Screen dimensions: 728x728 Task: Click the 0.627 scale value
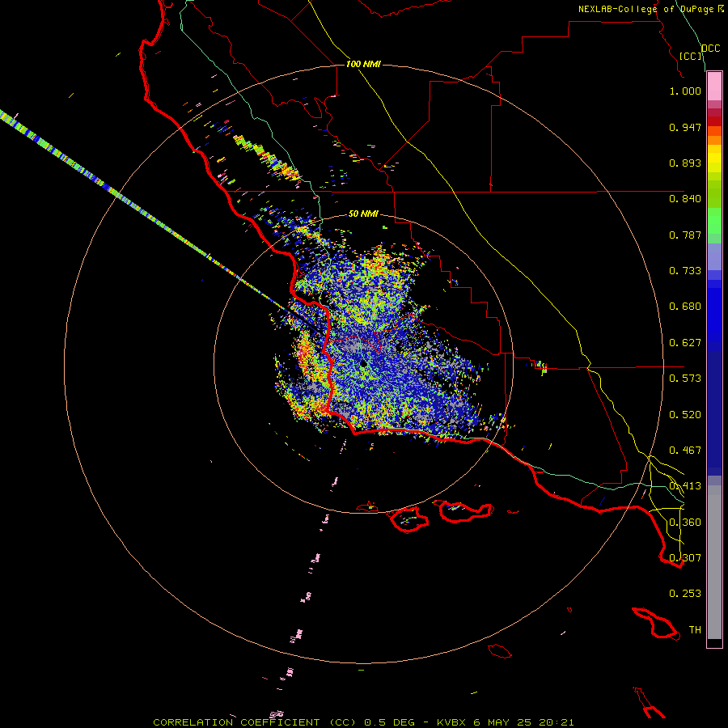coord(685,343)
